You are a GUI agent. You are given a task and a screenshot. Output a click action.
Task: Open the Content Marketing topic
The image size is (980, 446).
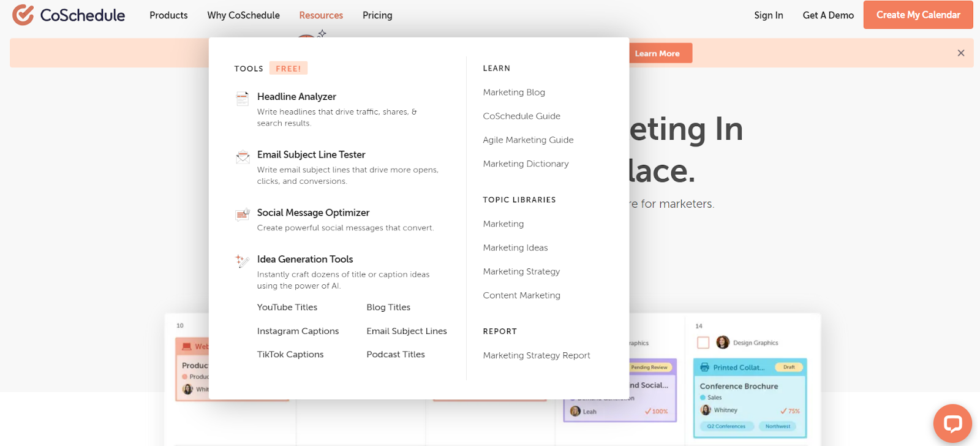pyautogui.click(x=521, y=295)
